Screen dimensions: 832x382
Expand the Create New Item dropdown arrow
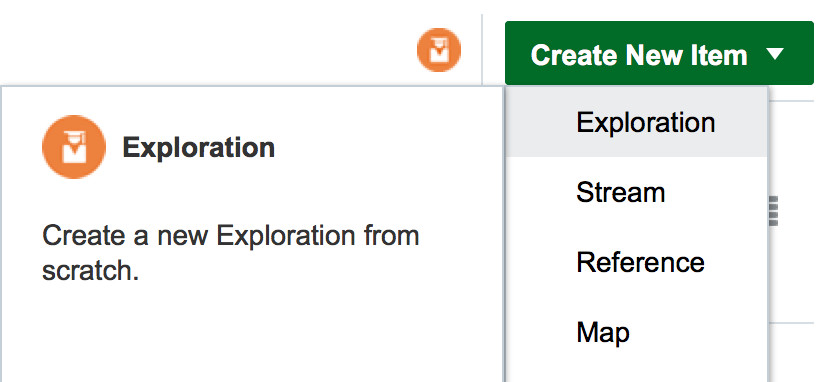[x=775, y=53]
